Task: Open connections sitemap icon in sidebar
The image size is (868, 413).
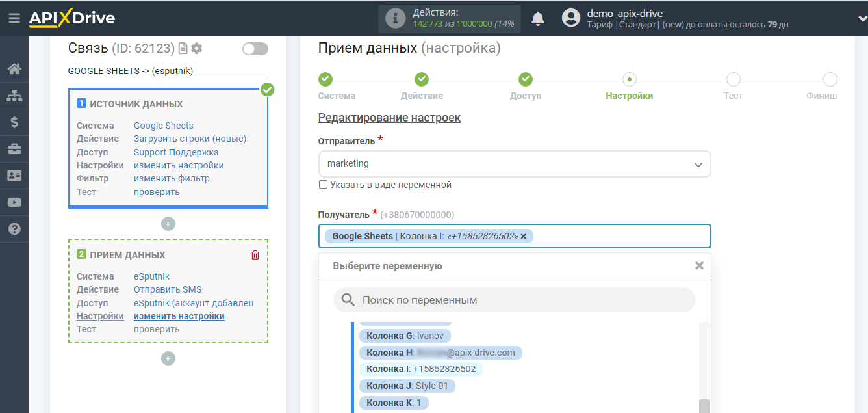Action: (14, 96)
